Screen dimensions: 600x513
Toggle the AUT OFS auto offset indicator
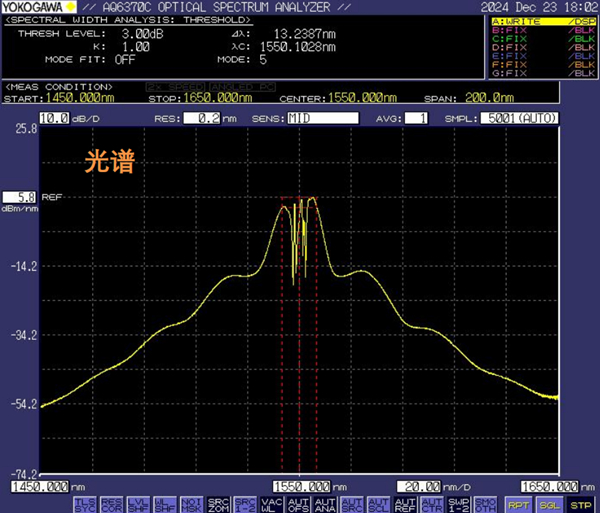[x=297, y=503]
